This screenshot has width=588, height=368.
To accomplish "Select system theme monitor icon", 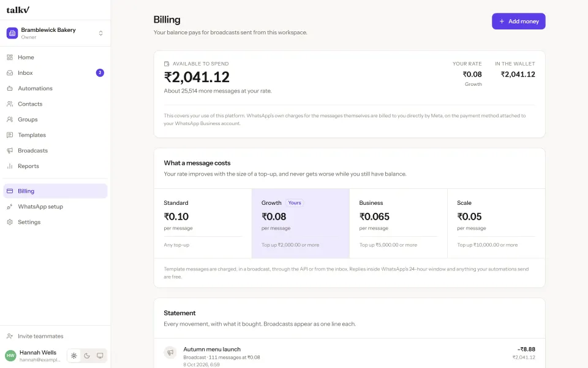I will pos(100,356).
